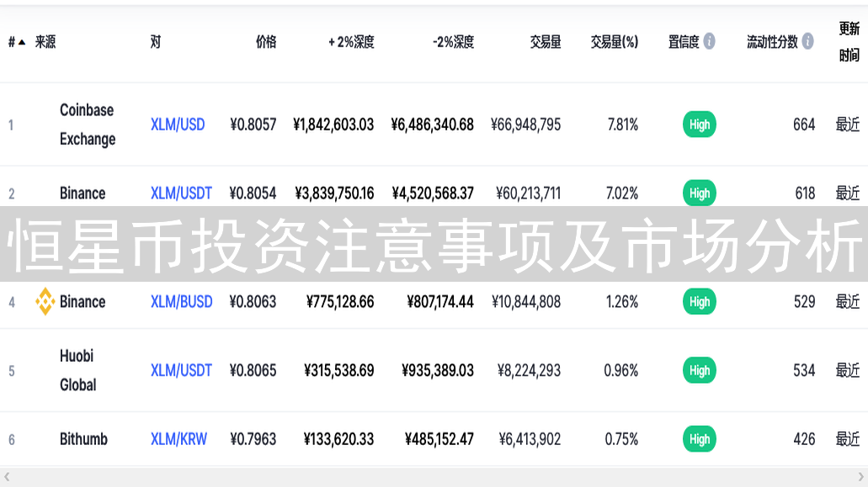Image resolution: width=868 pixels, height=487 pixels.
Task: Open the liquidity score info icon
Action: pyautogui.click(x=807, y=41)
